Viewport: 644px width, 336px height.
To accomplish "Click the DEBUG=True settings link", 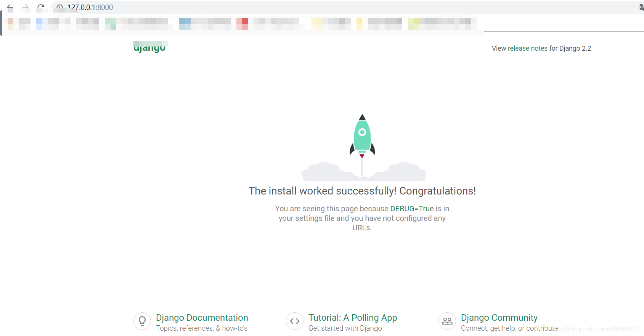I will (x=412, y=209).
